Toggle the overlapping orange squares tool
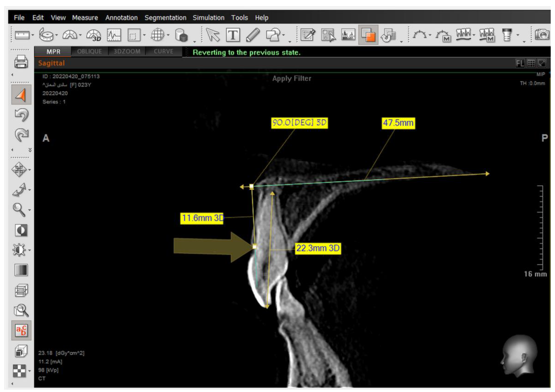This screenshot has height=392, width=555. (368, 35)
